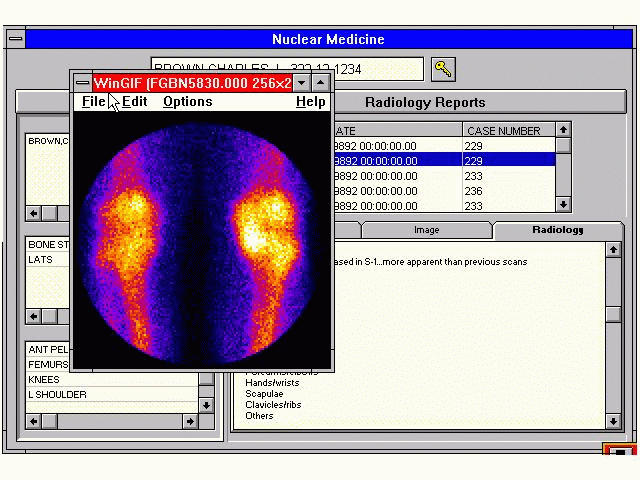Click the report text scrollbar thumb

613,314
